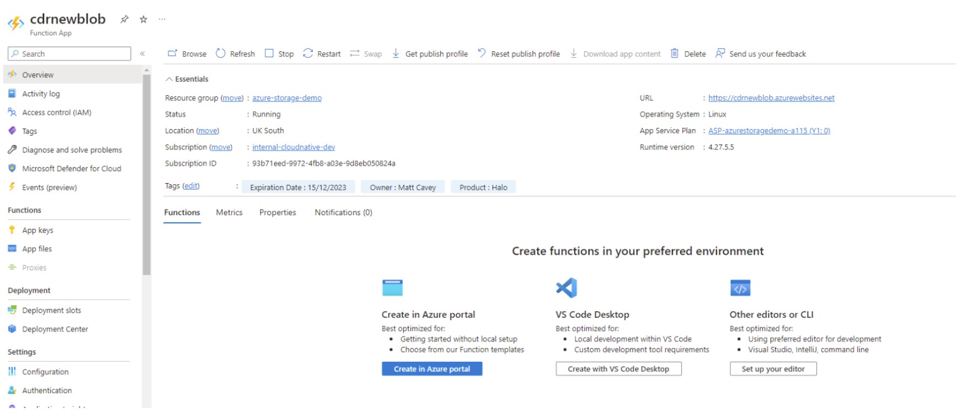Click Create with VS Code Desktop
Screen dimensions: 980x418
click(618, 369)
